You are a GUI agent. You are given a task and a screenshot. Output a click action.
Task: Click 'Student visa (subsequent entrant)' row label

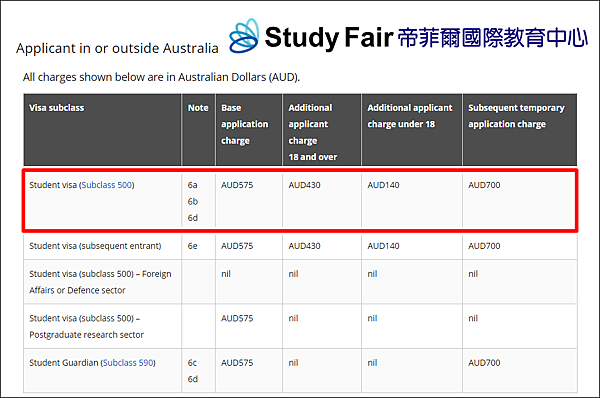pyautogui.click(x=95, y=246)
